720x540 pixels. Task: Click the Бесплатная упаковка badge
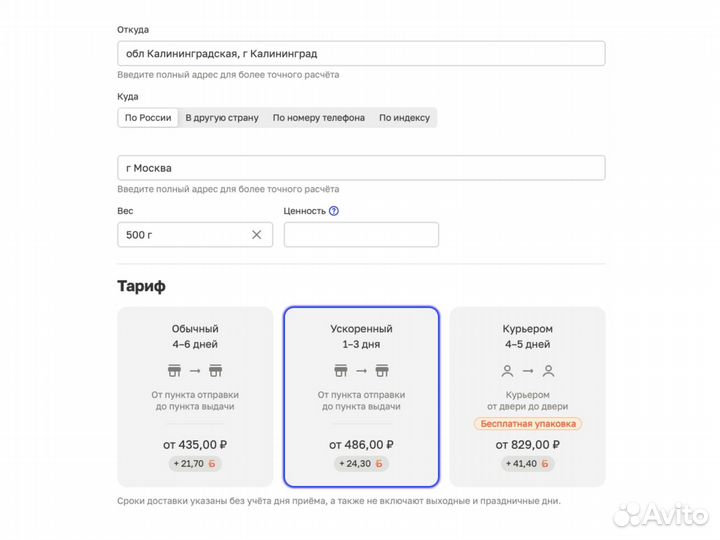tap(528, 424)
